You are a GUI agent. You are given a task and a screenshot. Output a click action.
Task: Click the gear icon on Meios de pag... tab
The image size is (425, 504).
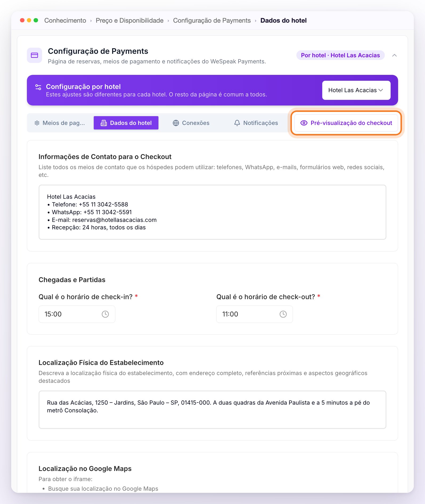[37, 123]
